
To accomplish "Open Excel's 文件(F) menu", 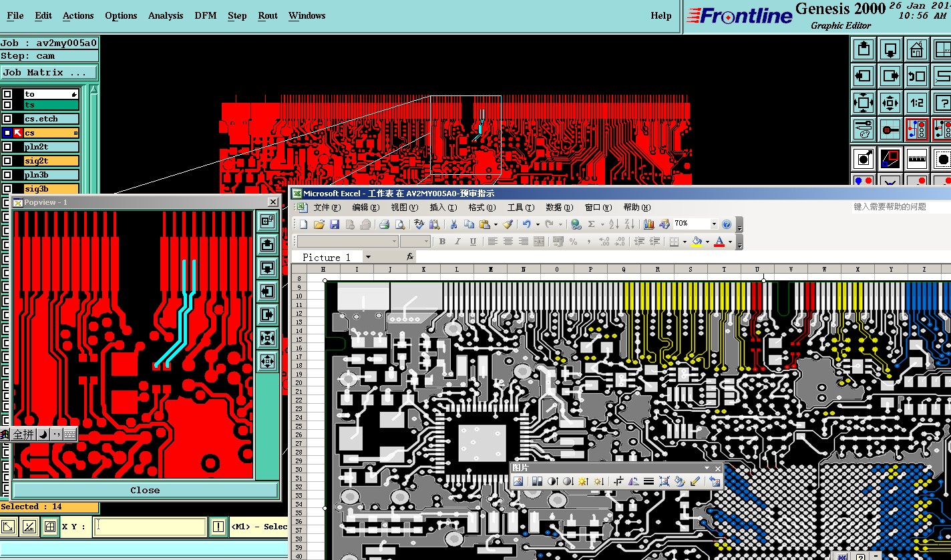I will (x=327, y=208).
